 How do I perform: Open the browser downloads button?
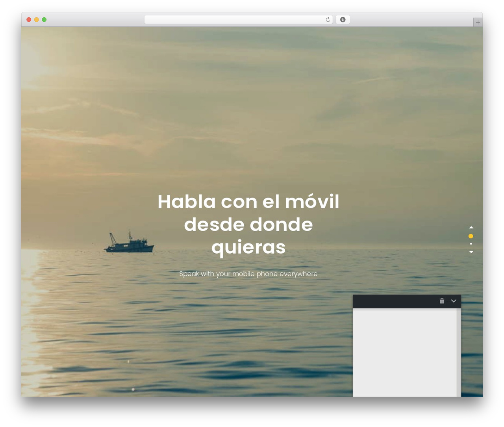343,19
